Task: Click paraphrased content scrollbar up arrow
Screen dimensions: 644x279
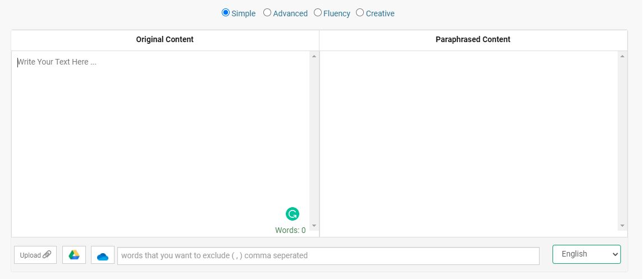Action: coord(622,56)
